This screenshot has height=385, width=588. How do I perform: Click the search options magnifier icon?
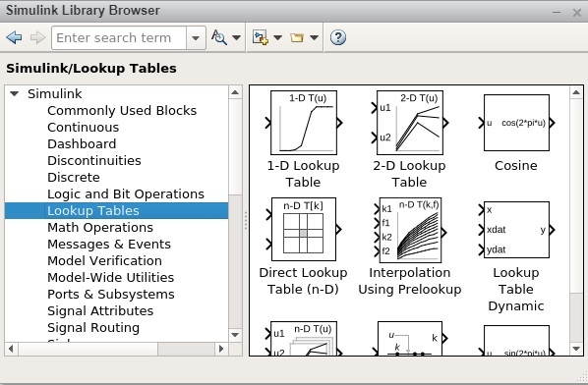point(219,37)
